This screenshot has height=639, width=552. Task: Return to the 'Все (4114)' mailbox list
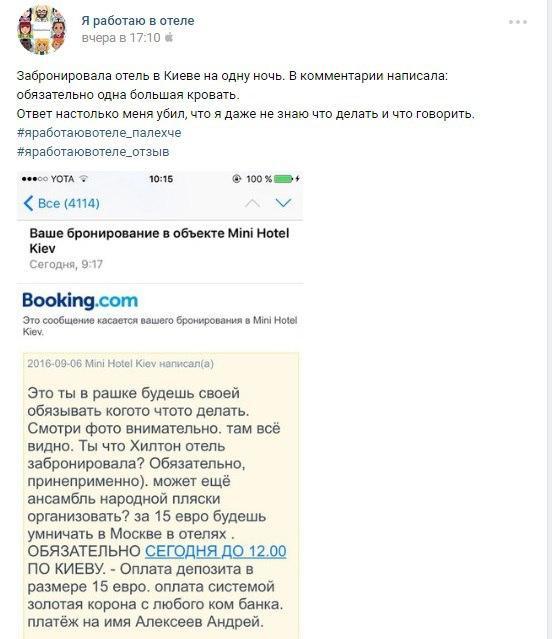click(61, 203)
